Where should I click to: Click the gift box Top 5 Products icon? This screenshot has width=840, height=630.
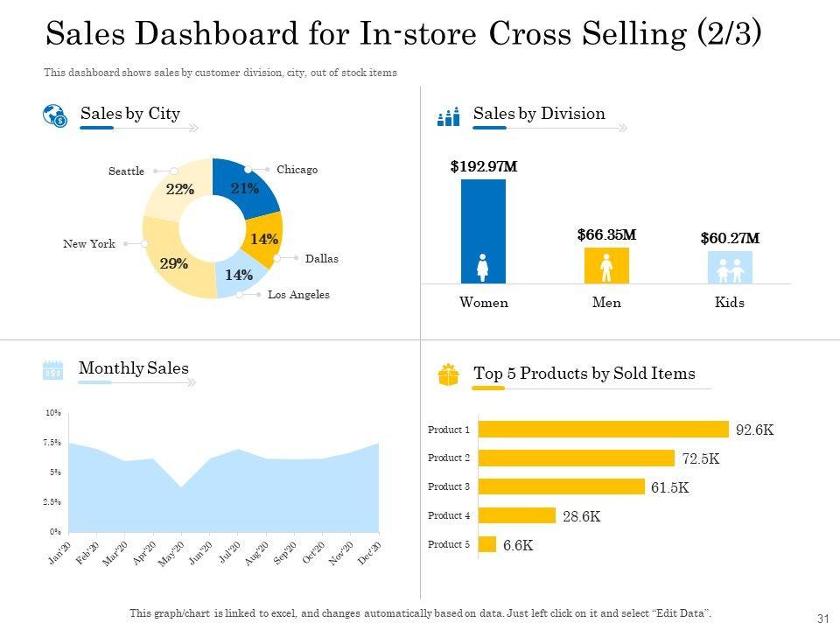pyautogui.click(x=449, y=374)
